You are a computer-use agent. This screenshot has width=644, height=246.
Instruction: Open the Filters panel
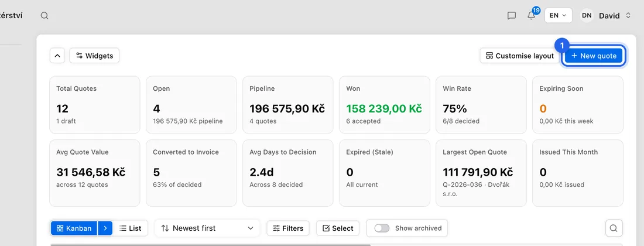(288, 228)
